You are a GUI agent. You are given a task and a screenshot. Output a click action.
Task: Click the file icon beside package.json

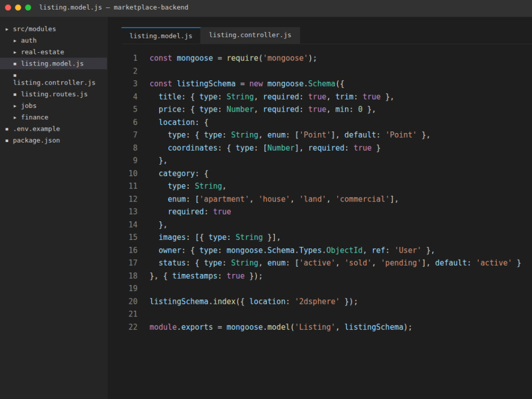(x=7, y=140)
